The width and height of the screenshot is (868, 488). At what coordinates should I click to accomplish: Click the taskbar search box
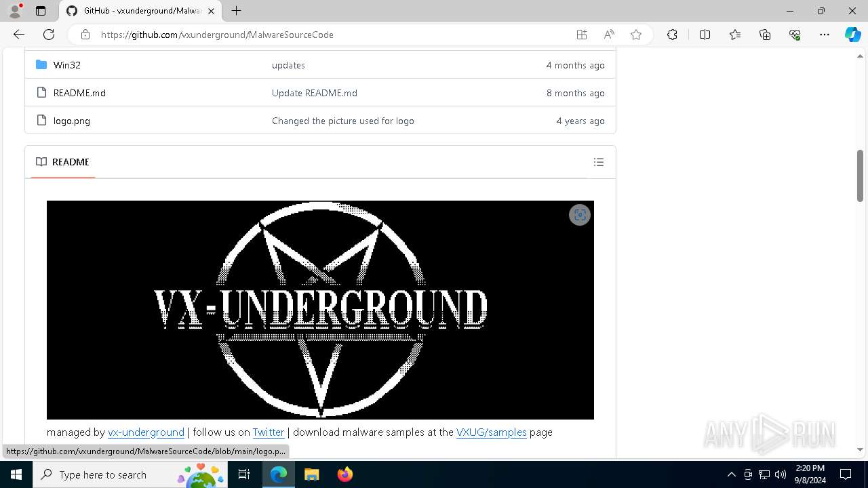[131, 474]
